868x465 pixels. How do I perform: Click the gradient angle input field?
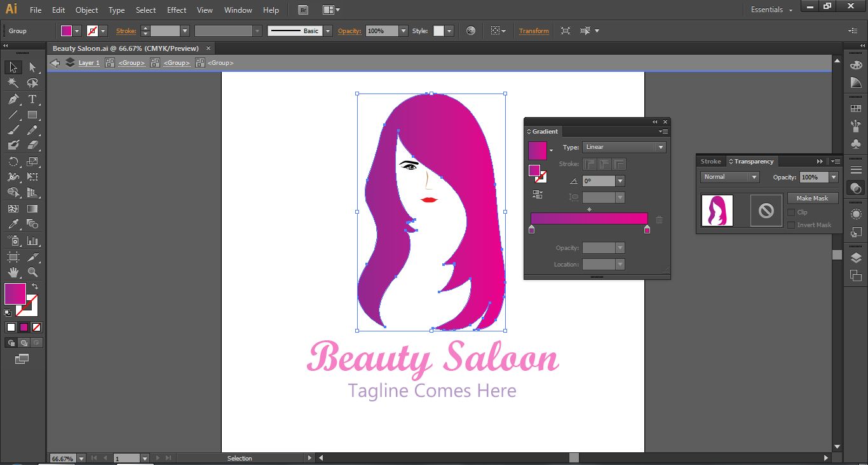click(x=599, y=181)
